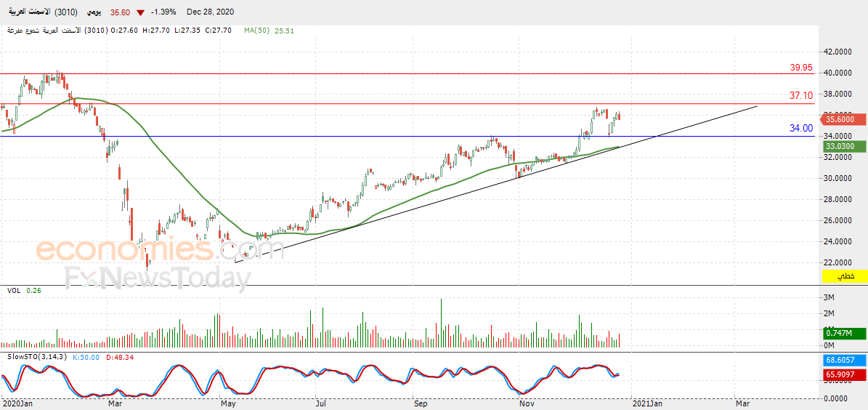Viewport: 868px width, 410px height.
Task: Select the green 33.0300 MA tag
Action: [x=845, y=147]
